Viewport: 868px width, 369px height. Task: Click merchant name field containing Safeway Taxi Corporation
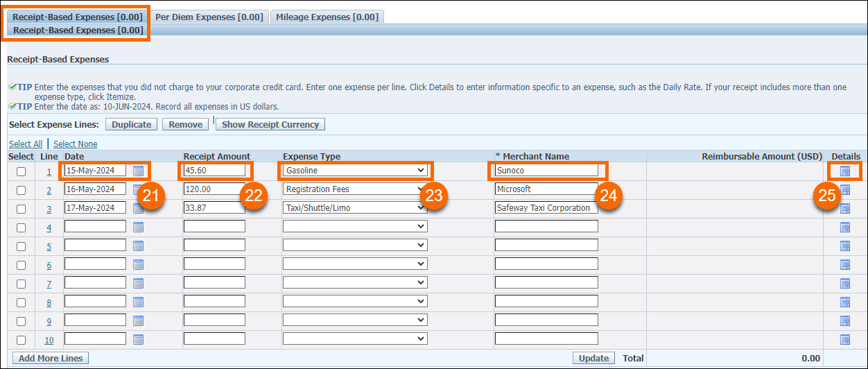[x=546, y=207]
